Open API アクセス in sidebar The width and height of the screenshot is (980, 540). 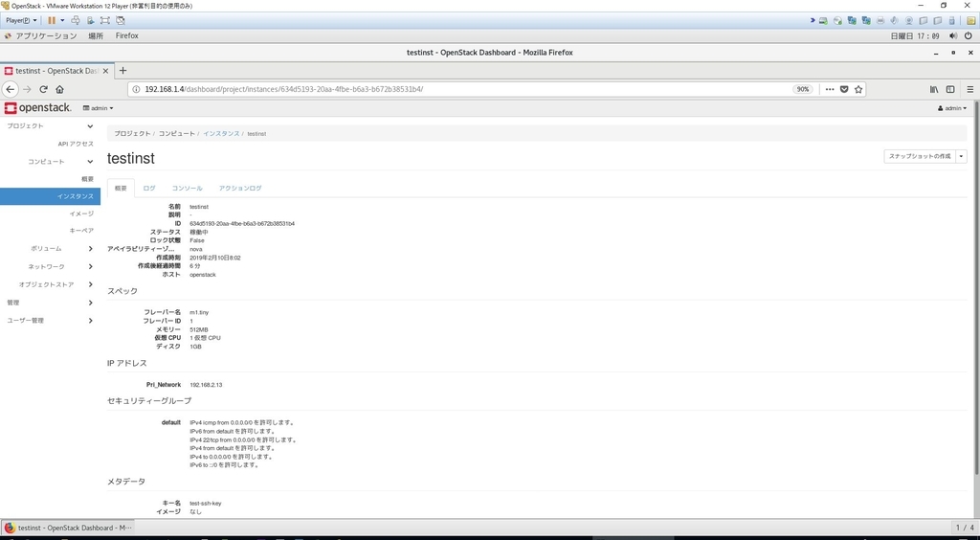[76, 144]
